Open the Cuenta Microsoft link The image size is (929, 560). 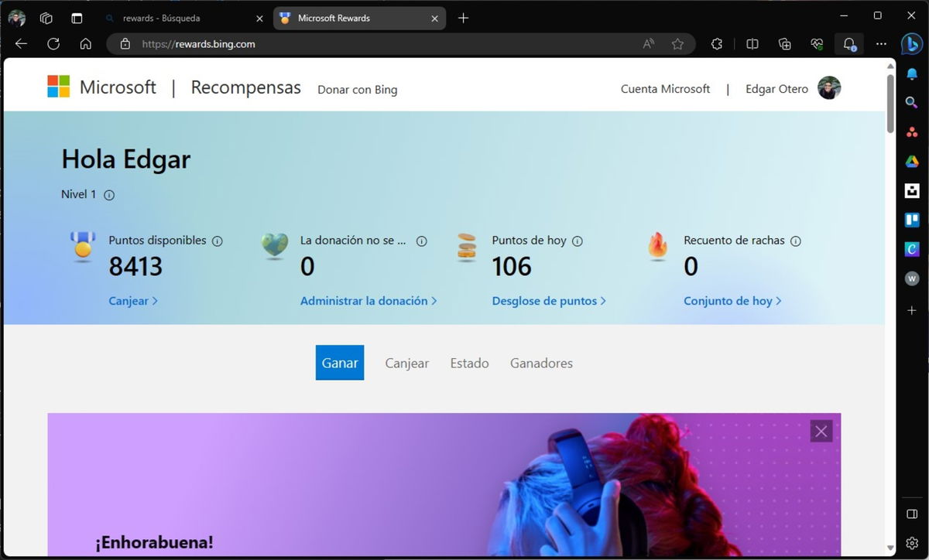[x=665, y=88]
